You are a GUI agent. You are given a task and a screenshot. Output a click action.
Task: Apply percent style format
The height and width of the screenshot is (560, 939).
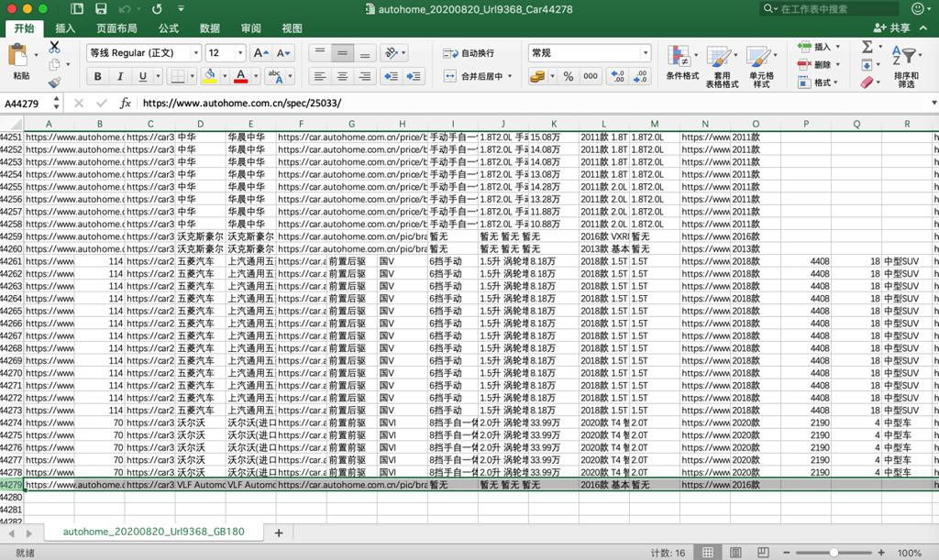click(569, 76)
